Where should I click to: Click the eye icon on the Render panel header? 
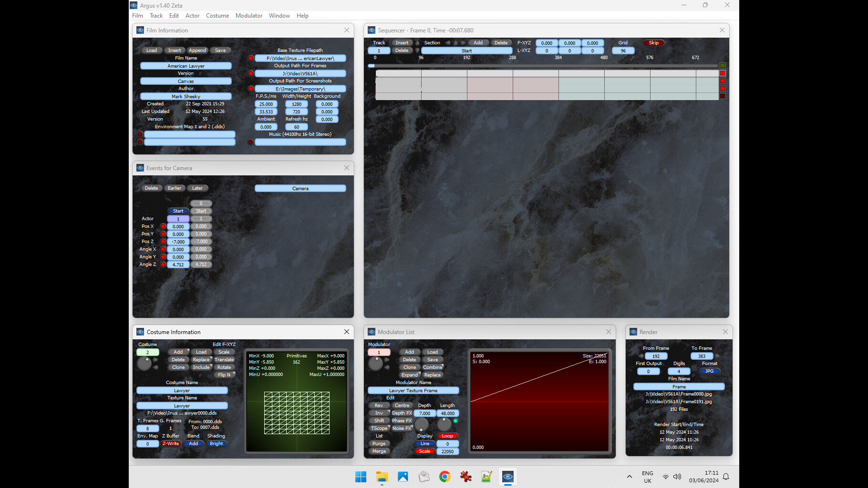(x=634, y=332)
